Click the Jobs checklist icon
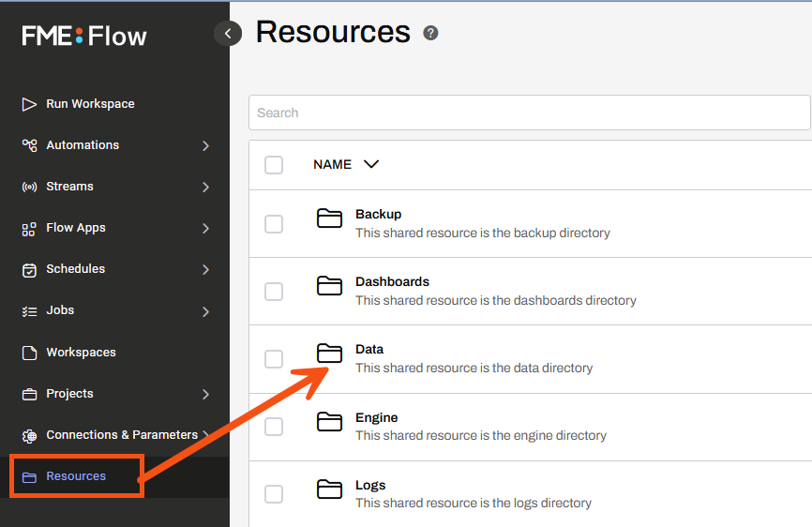 [29, 311]
